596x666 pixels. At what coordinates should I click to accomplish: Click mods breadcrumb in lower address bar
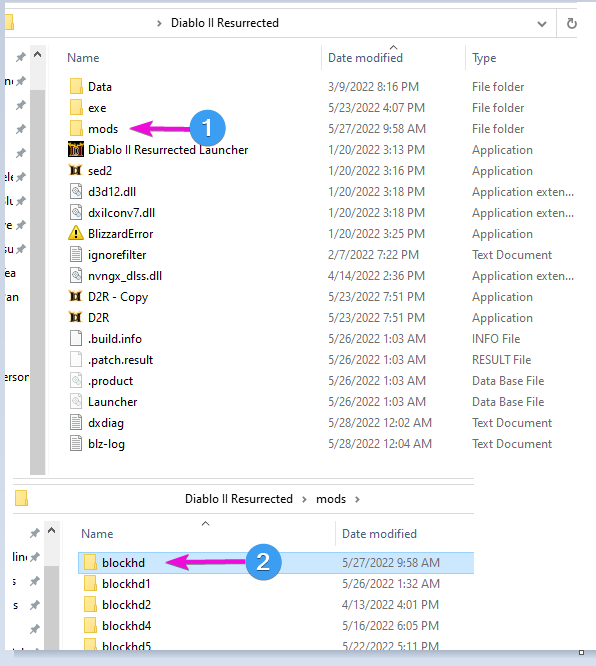click(x=331, y=499)
